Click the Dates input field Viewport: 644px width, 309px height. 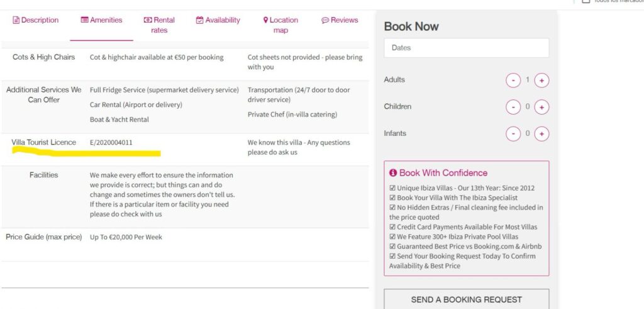click(x=466, y=48)
